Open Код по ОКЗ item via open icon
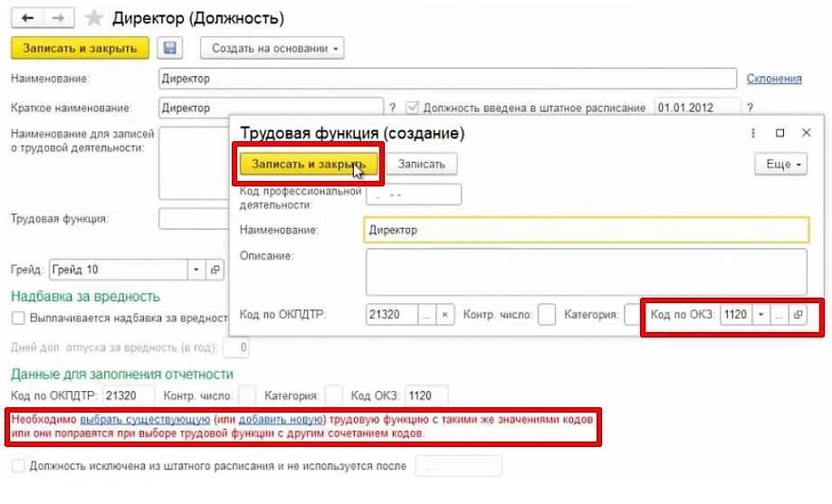832x504 pixels. coord(797,315)
